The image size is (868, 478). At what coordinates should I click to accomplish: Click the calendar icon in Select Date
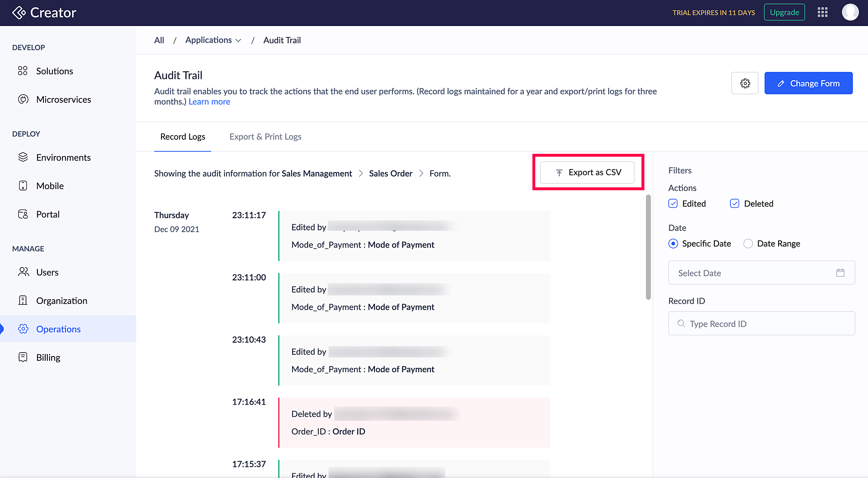coord(840,273)
